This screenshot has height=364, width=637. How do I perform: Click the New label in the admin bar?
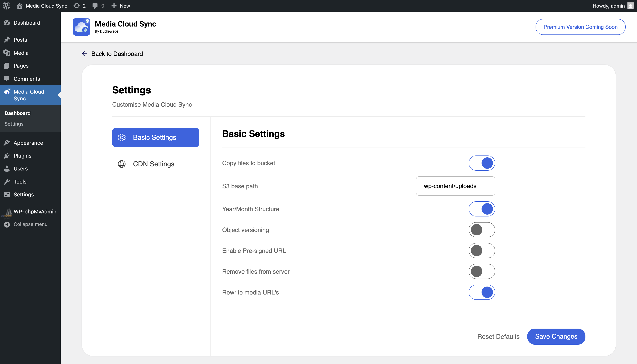(125, 6)
